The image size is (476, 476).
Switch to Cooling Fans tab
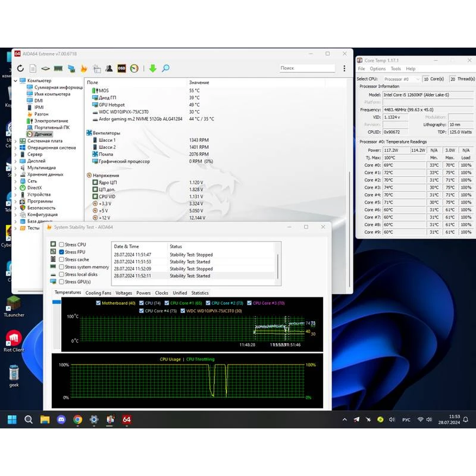pos(98,293)
